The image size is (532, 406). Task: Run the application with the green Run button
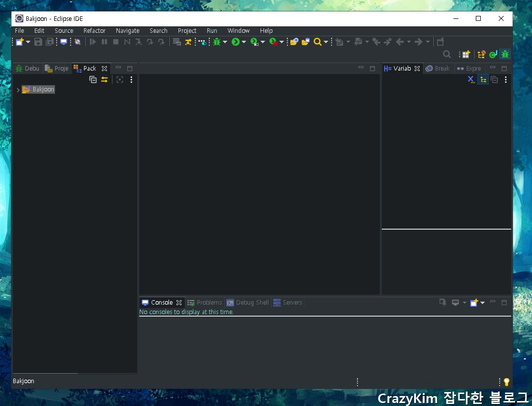236,42
